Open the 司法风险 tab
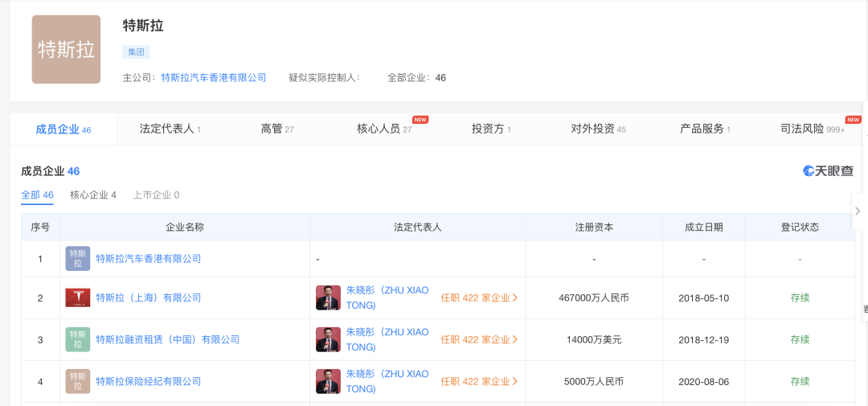 [812, 129]
